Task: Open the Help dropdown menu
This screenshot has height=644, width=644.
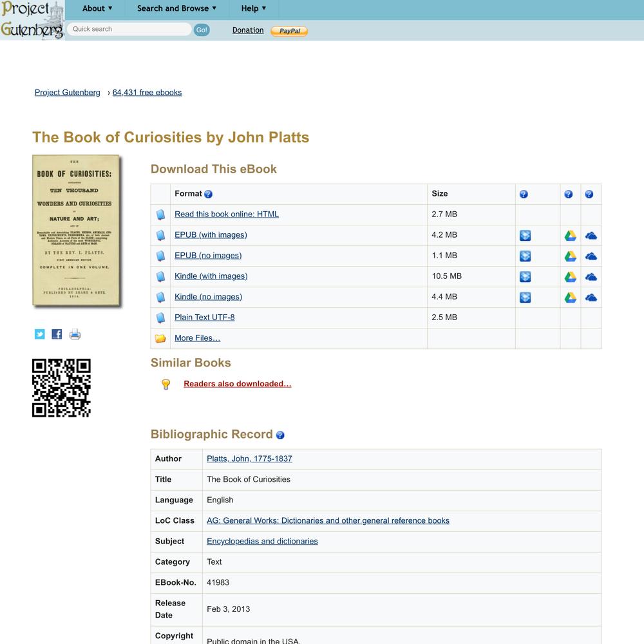Action: 253,8
